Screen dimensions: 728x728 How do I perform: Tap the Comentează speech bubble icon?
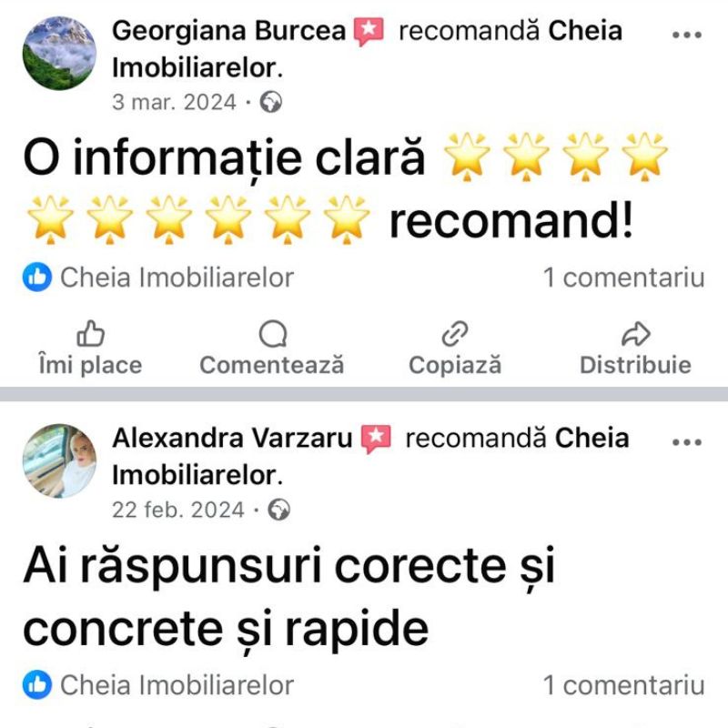pos(272,334)
